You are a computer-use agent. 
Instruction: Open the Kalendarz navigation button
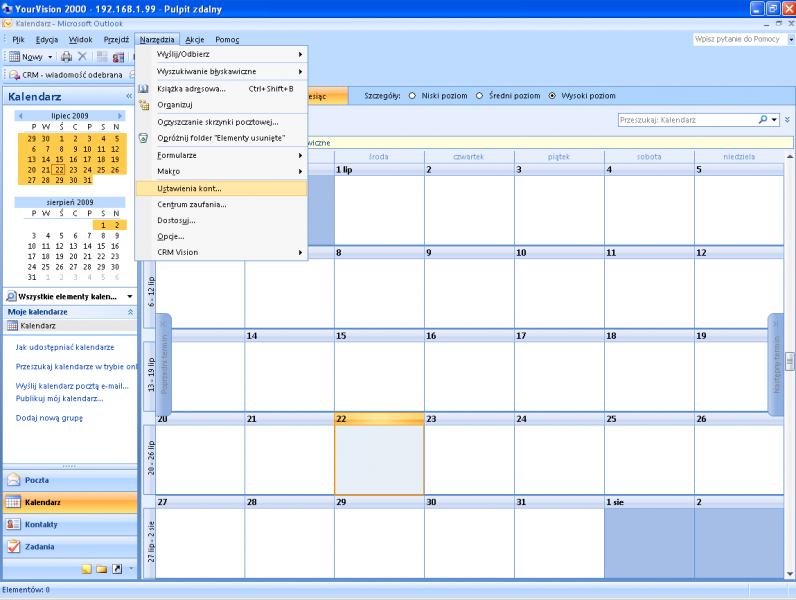click(x=70, y=503)
